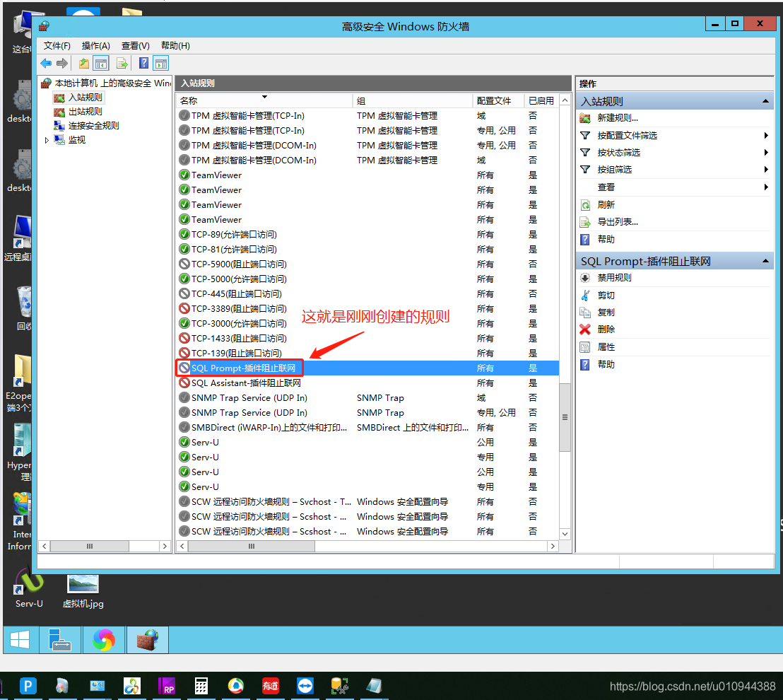
Task: Open the 帮助(H) menu
Action: coord(175,46)
